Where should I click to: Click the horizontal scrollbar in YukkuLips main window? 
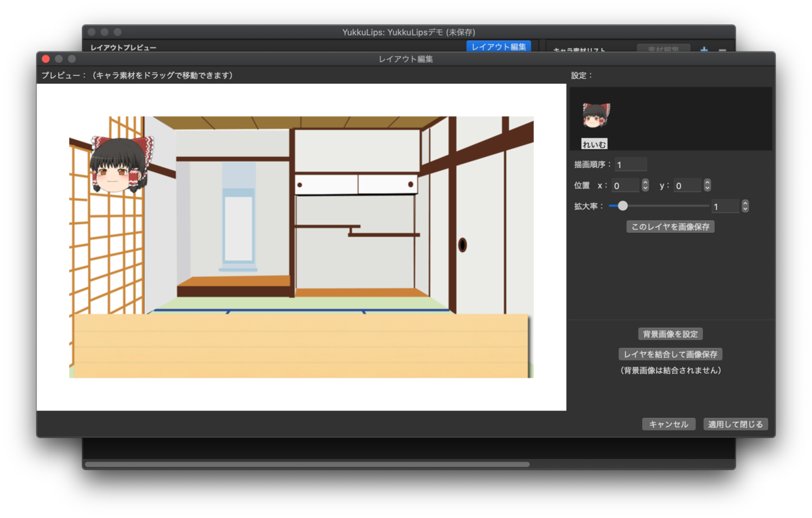pos(307,465)
